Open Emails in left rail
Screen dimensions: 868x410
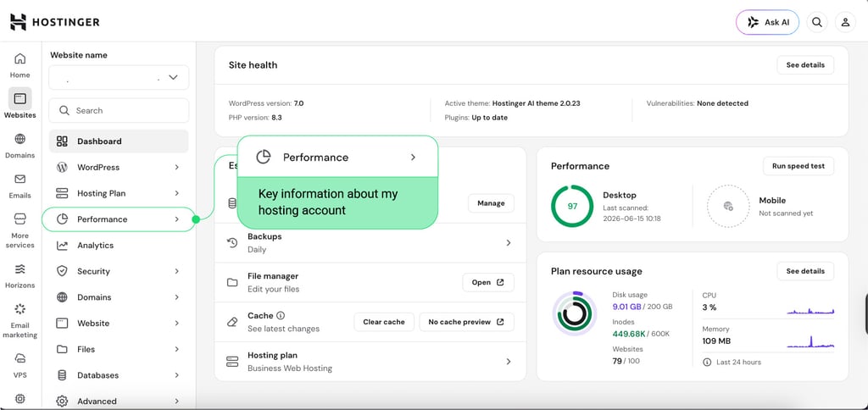(x=20, y=186)
